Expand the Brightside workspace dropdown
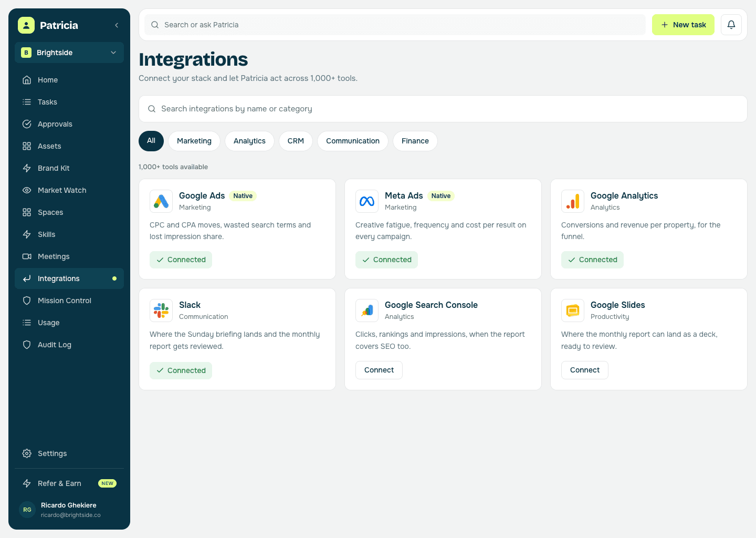 69,53
